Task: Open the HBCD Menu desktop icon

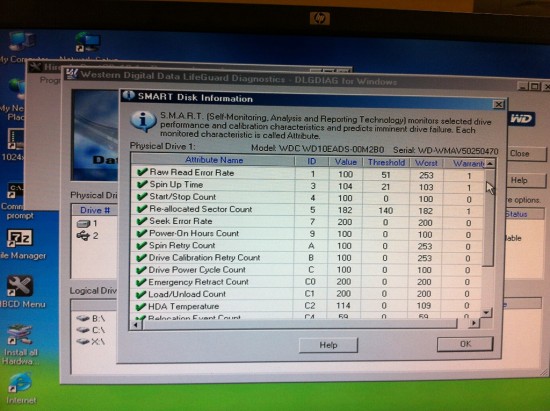Action: click(x=20, y=287)
